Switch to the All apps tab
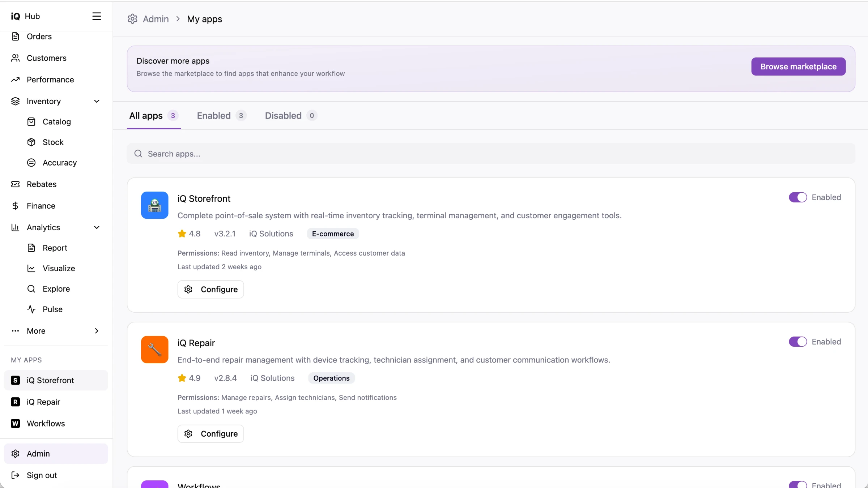This screenshot has height=488, width=868. [x=154, y=116]
